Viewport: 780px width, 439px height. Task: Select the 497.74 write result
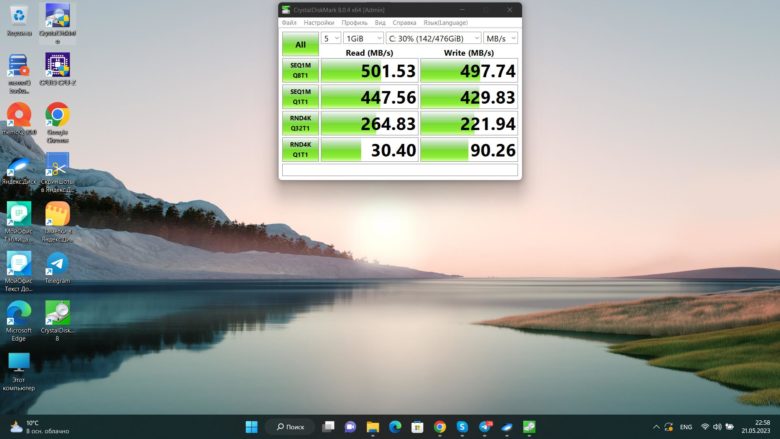469,71
